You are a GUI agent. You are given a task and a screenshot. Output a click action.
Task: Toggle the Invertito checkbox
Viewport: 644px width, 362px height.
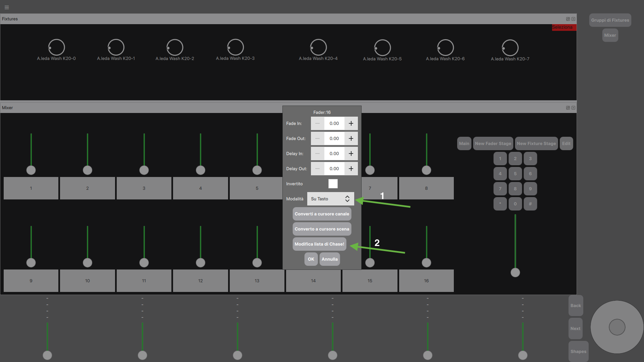click(x=333, y=184)
